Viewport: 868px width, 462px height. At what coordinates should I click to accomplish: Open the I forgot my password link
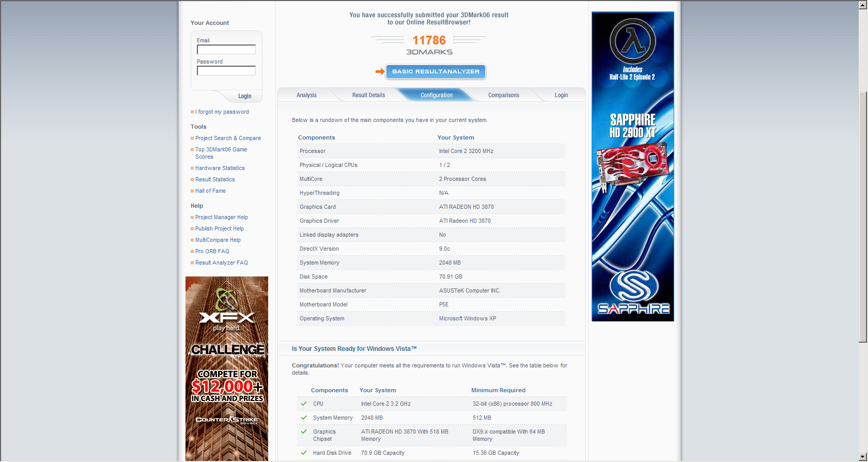point(222,112)
